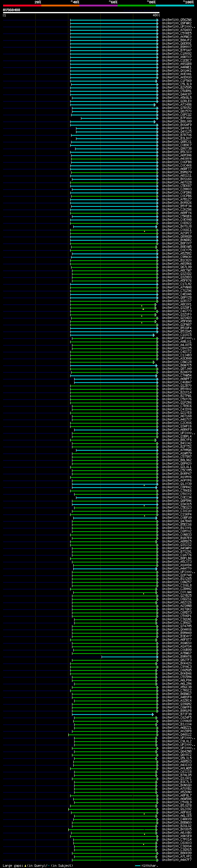
Task: Click hit label UniRef100_B7FGA7
Action: [176, 50]
